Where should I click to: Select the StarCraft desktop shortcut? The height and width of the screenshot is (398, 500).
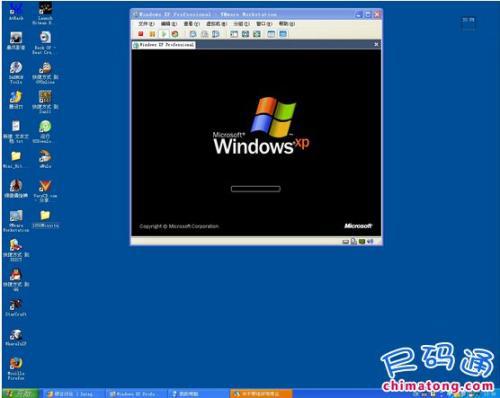pos(16,307)
